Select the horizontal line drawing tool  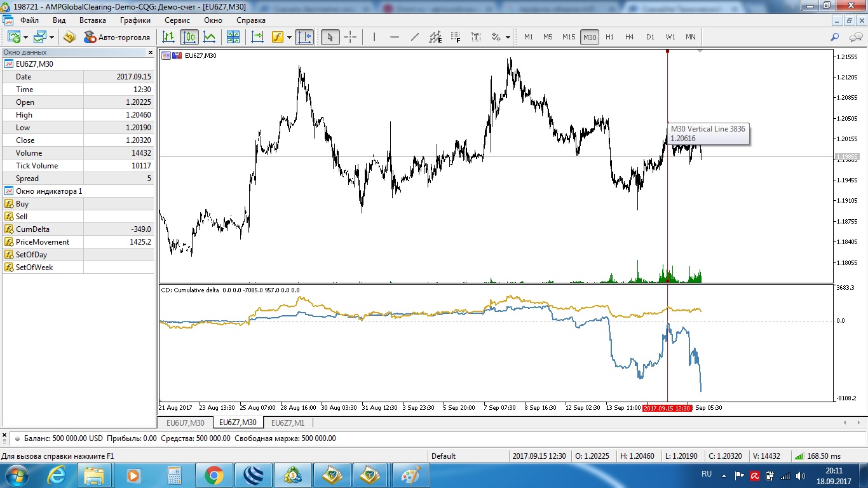[x=395, y=37]
